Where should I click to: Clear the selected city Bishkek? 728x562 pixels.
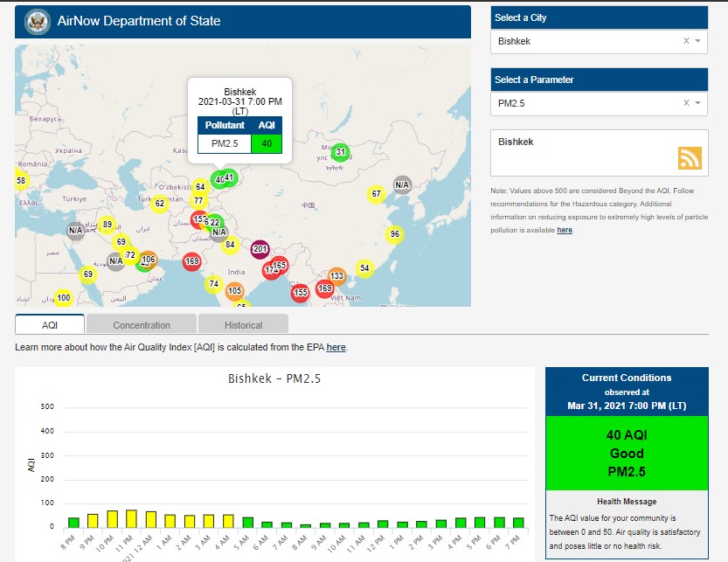point(686,41)
